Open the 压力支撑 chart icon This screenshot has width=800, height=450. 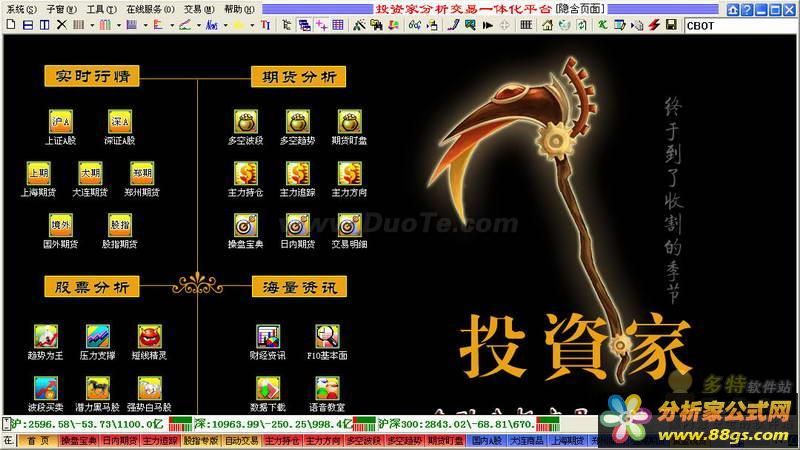click(x=98, y=337)
